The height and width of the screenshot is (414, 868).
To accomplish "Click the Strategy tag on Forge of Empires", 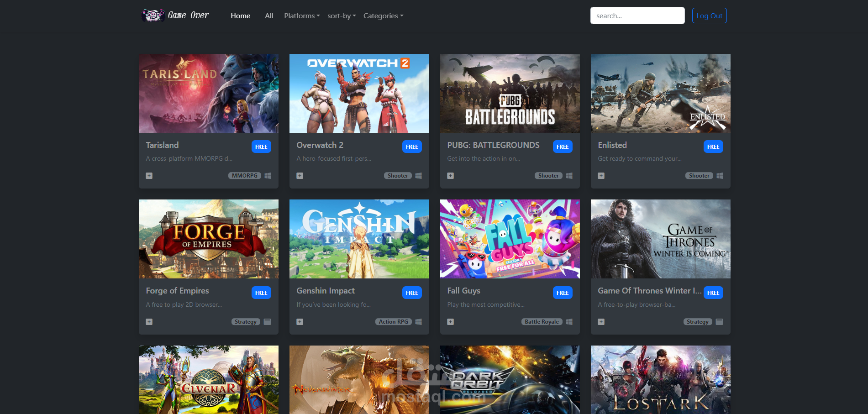I will (246, 322).
